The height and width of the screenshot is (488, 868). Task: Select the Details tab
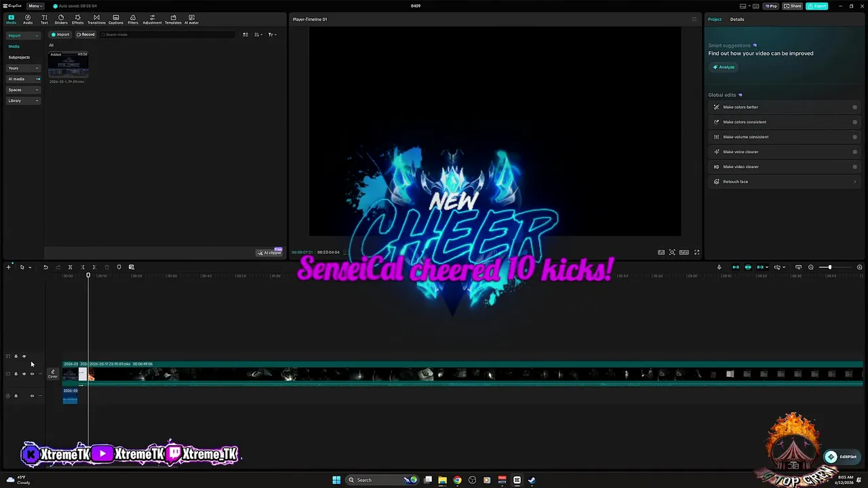pyautogui.click(x=737, y=19)
